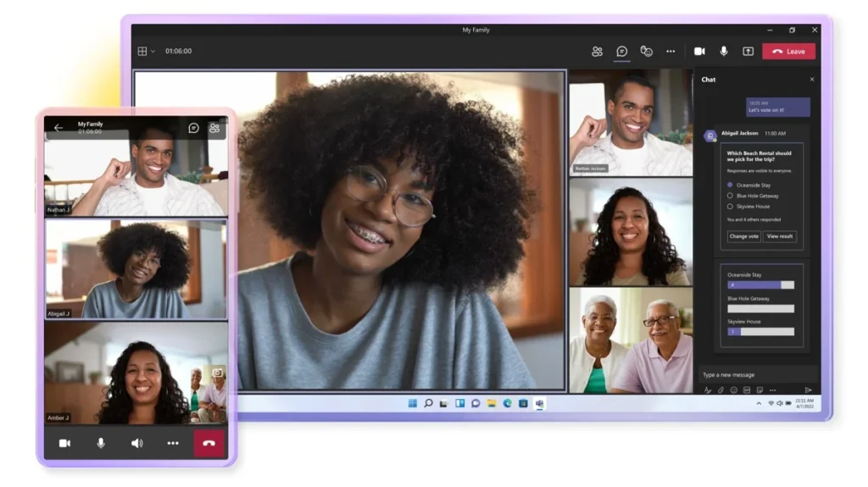Image resolution: width=868 pixels, height=487 pixels.
Task: Choose the Skyview House poll option
Action: pyautogui.click(x=730, y=207)
